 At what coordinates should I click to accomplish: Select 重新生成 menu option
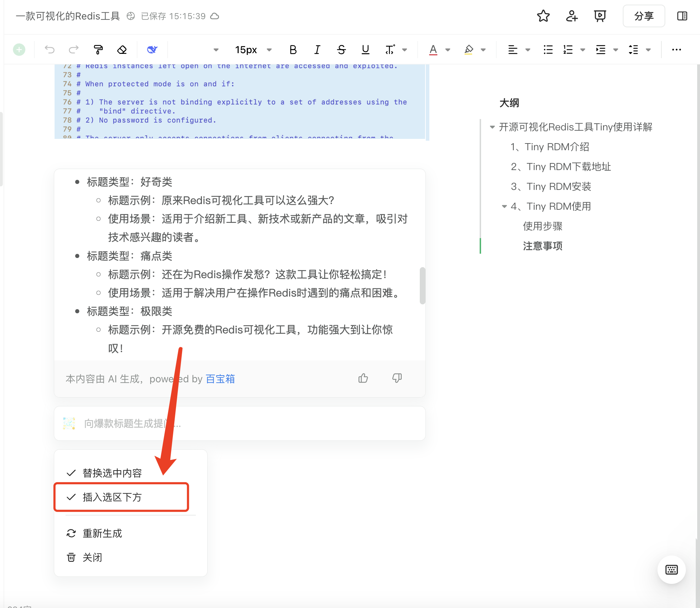pos(102,533)
